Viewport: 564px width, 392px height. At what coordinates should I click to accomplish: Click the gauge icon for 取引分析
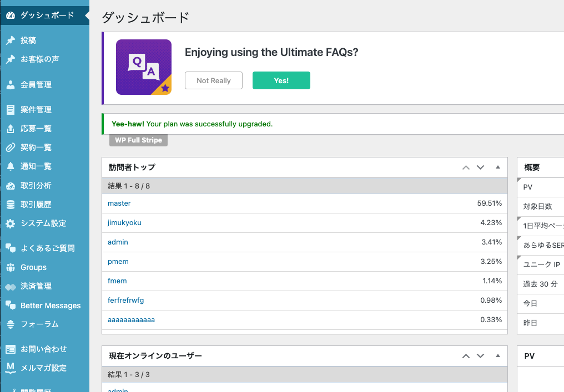(11, 186)
